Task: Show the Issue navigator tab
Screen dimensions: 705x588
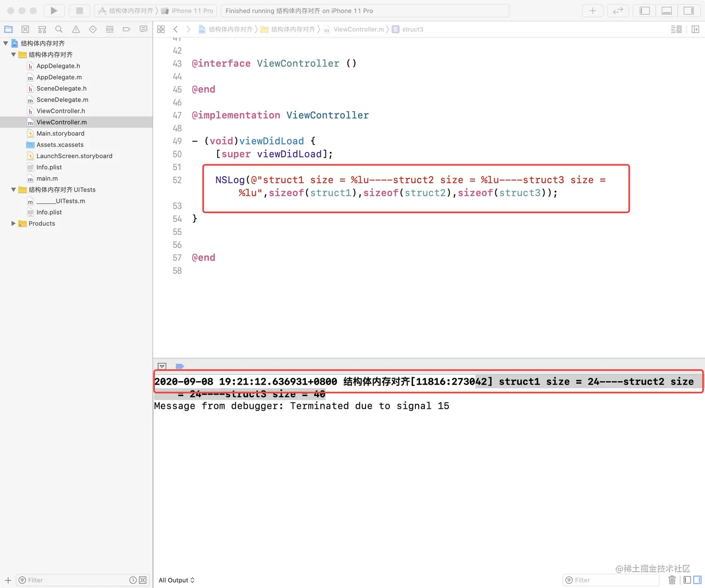Action: (x=76, y=29)
